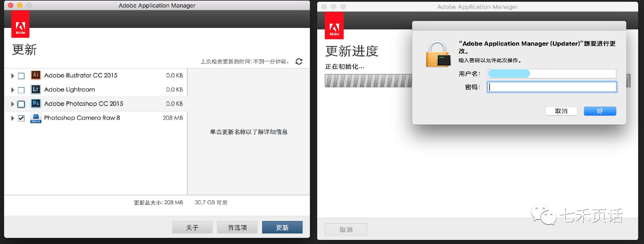Screen dimensions: 644x244
Task: Click the 更新总大小: 208 MB text
Action: click(158, 203)
